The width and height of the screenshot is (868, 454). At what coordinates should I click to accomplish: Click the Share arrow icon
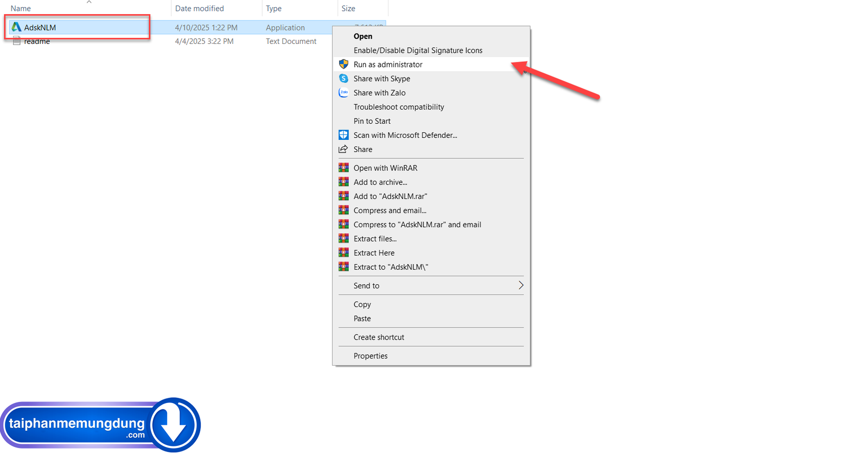(343, 149)
